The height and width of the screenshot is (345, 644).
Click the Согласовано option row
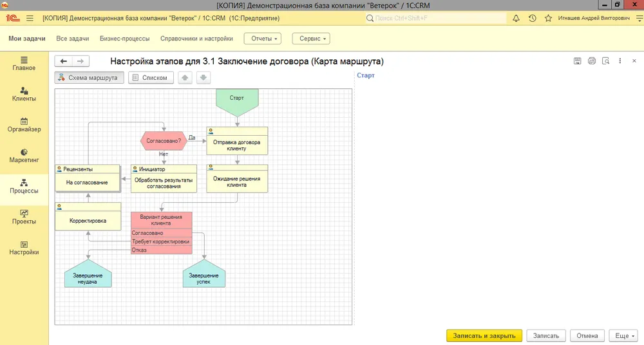tap(161, 233)
